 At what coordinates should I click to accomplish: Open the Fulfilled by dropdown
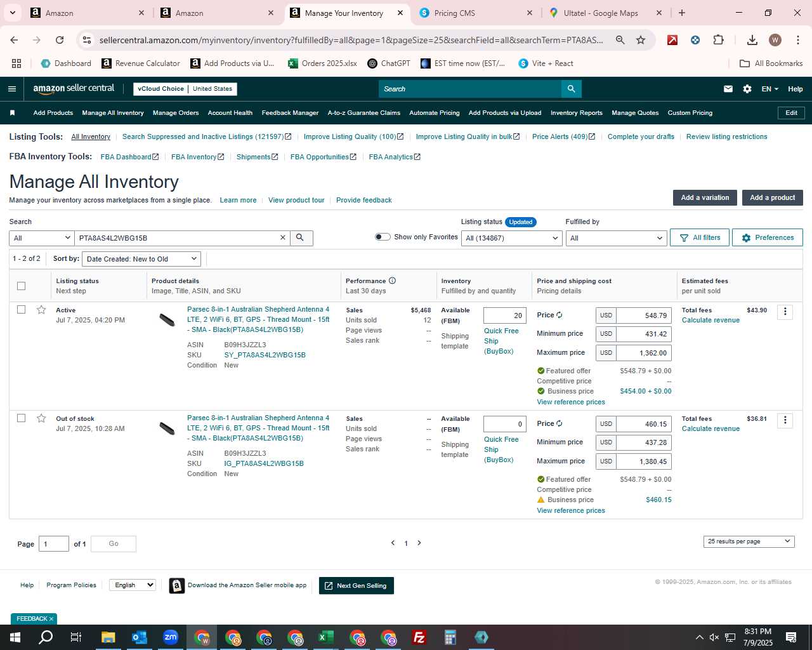(x=616, y=238)
